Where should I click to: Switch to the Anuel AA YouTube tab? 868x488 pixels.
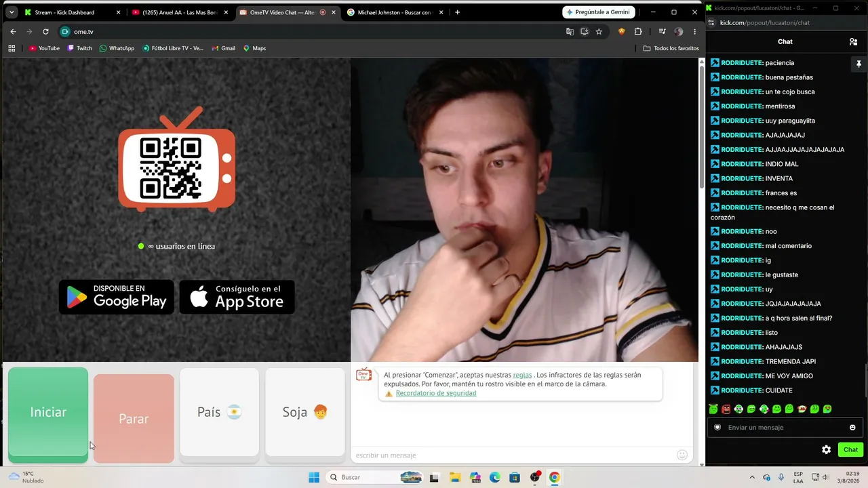tap(180, 12)
